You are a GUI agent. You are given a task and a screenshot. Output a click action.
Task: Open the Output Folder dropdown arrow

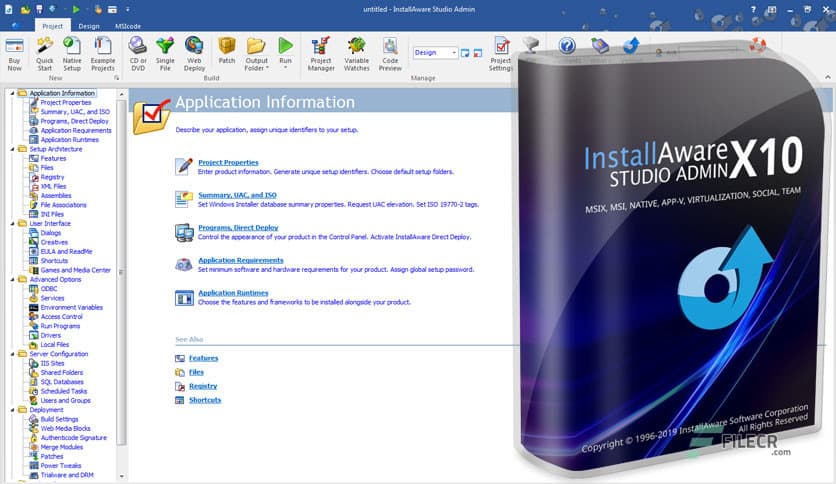[x=267, y=68]
